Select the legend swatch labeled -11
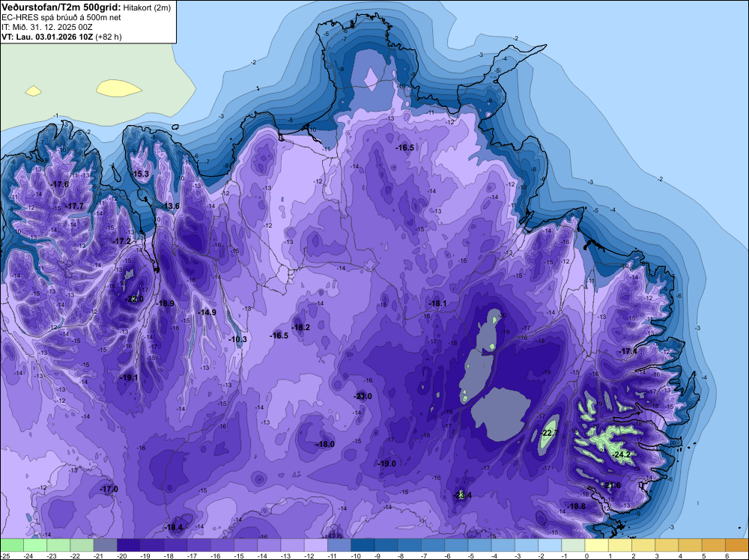The image size is (749, 560). 339,545
